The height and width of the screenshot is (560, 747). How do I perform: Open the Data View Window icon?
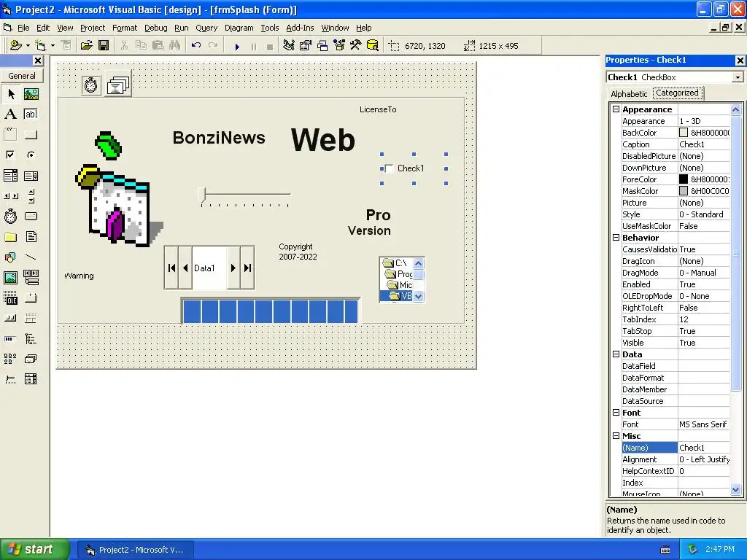[x=373, y=46]
